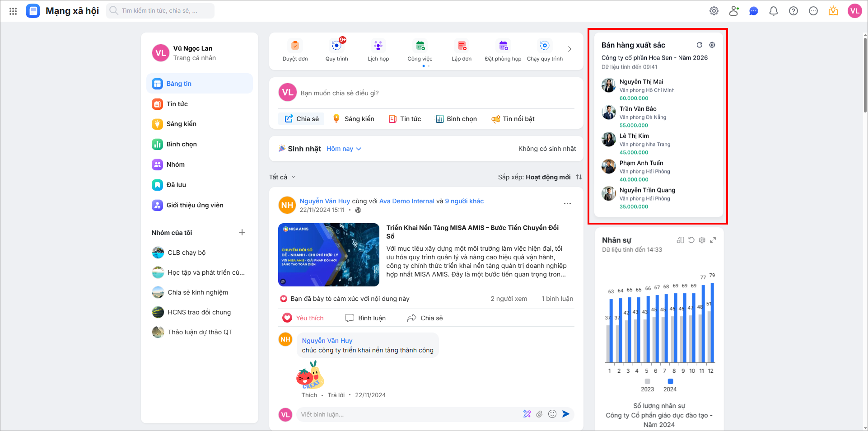Screen dimensions: 868x431
Task: Show more shortcuts with right chevron
Action: pyautogui.click(x=569, y=49)
